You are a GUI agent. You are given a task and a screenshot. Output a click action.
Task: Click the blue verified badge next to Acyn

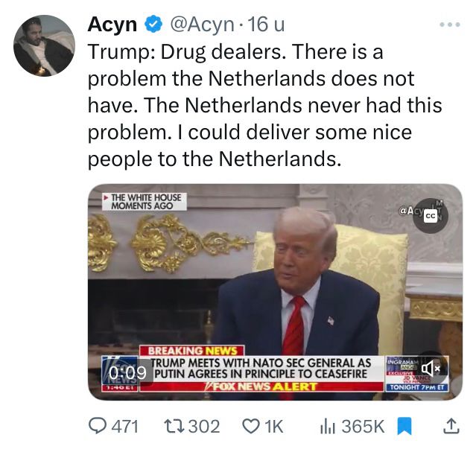click(153, 25)
